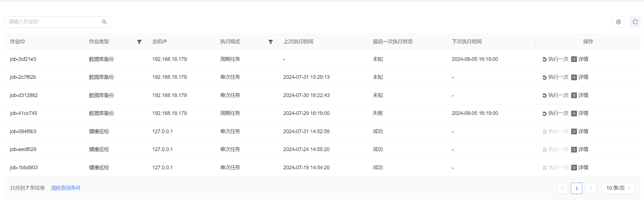Open the 10 条/页 page size dropdown

coord(618,188)
